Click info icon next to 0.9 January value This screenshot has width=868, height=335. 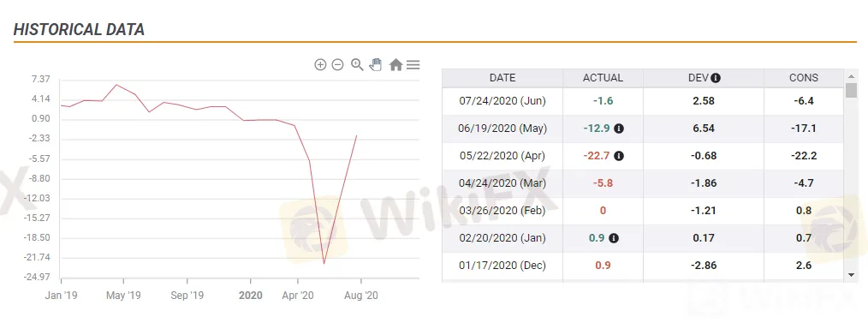pyautogui.click(x=614, y=238)
